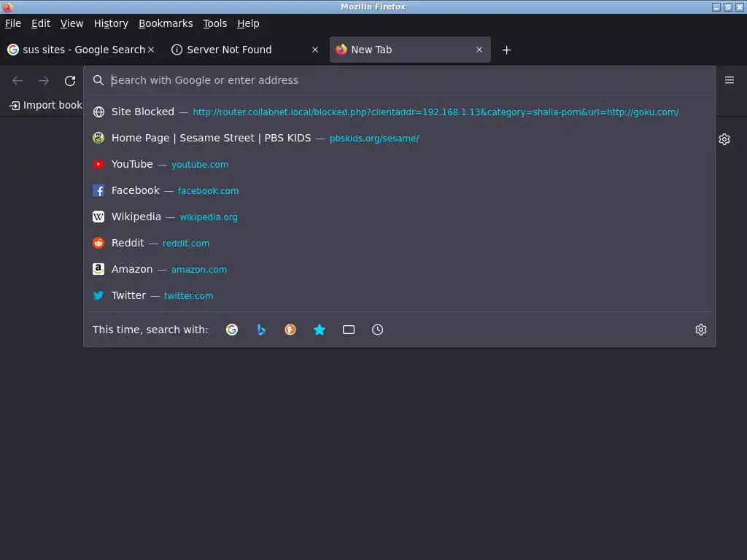Click the Facebook favicon in suggestions
The width and height of the screenshot is (747, 560).
(98, 190)
